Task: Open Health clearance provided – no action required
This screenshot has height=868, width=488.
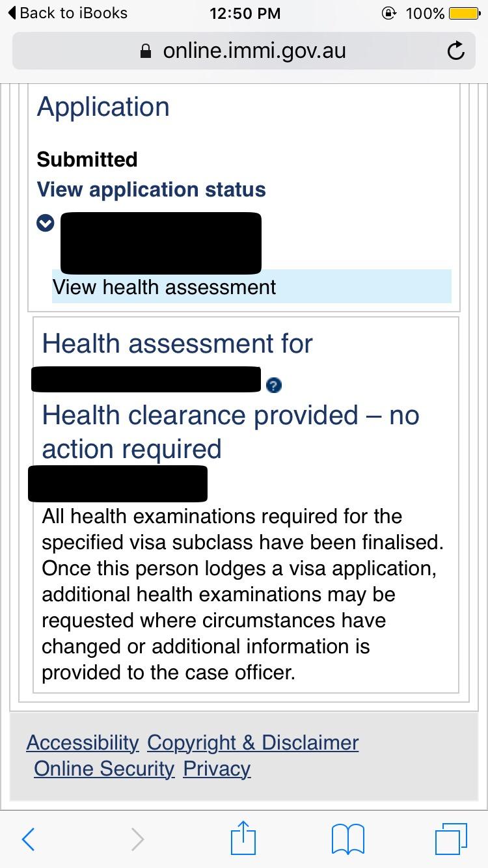Action: pyautogui.click(x=230, y=432)
